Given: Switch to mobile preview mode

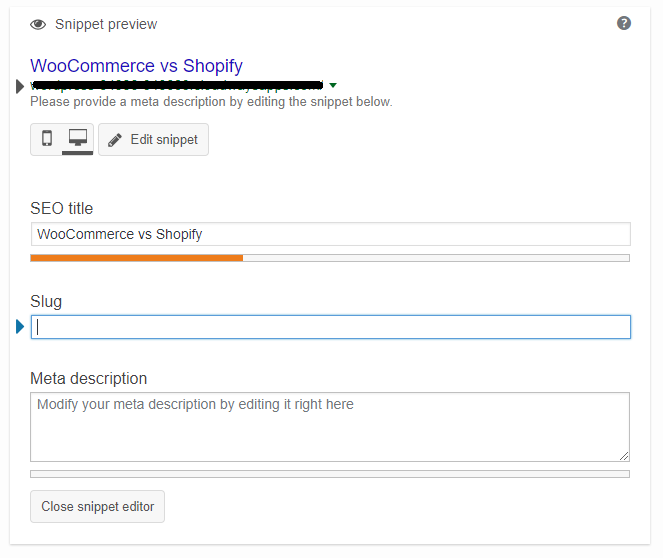Looking at the screenshot, I should point(47,139).
